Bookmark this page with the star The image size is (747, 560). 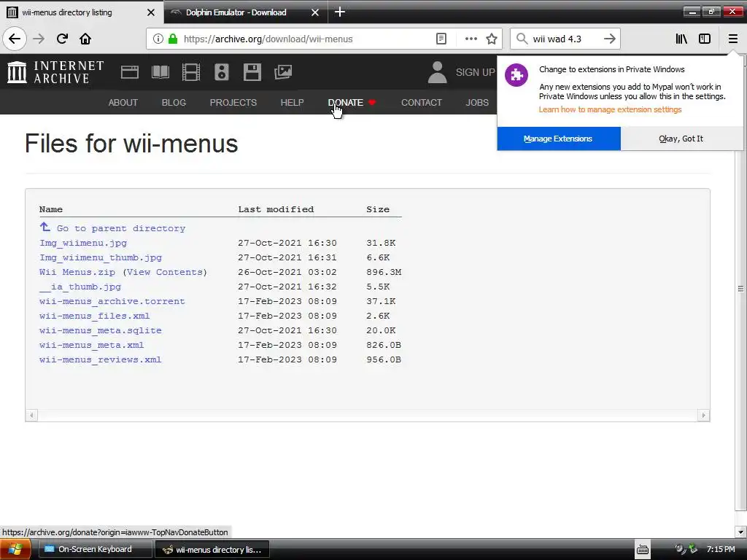coord(492,39)
